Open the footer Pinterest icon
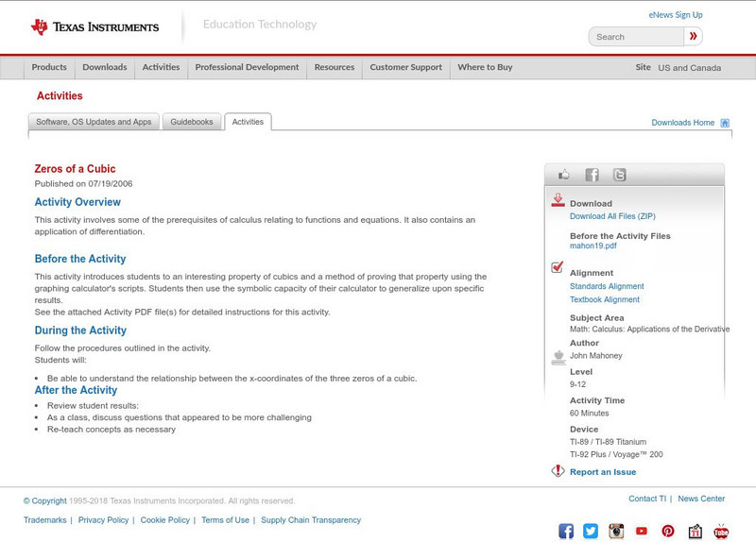Image resolution: width=756 pixels, height=542 pixels. 668,531
